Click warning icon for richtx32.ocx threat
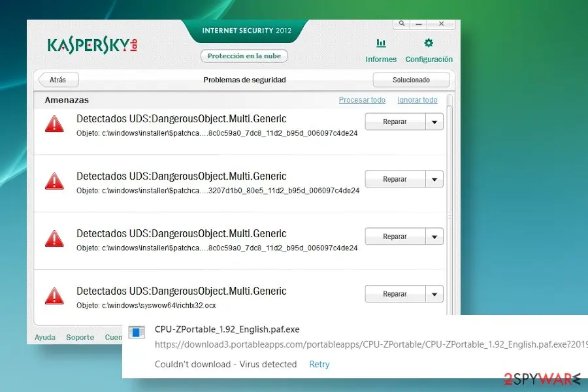The height and width of the screenshot is (392, 588). tap(54, 296)
